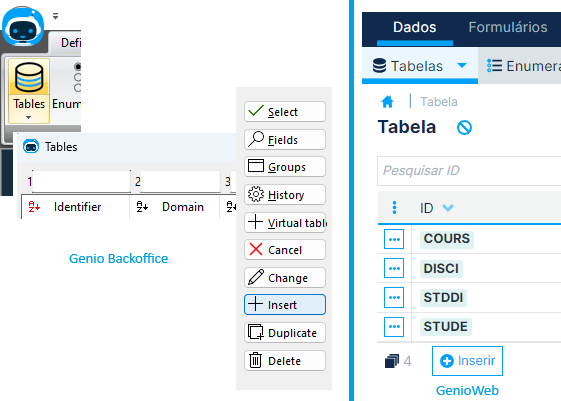Screen dimensions: 561x401
Task: Click the Delete button with trash icon
Action: pos(285,361)
